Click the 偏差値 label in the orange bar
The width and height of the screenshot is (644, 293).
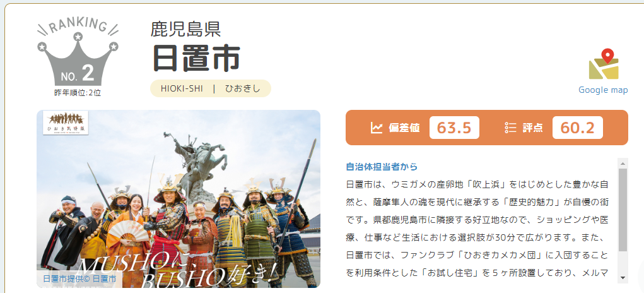point(404,128)
